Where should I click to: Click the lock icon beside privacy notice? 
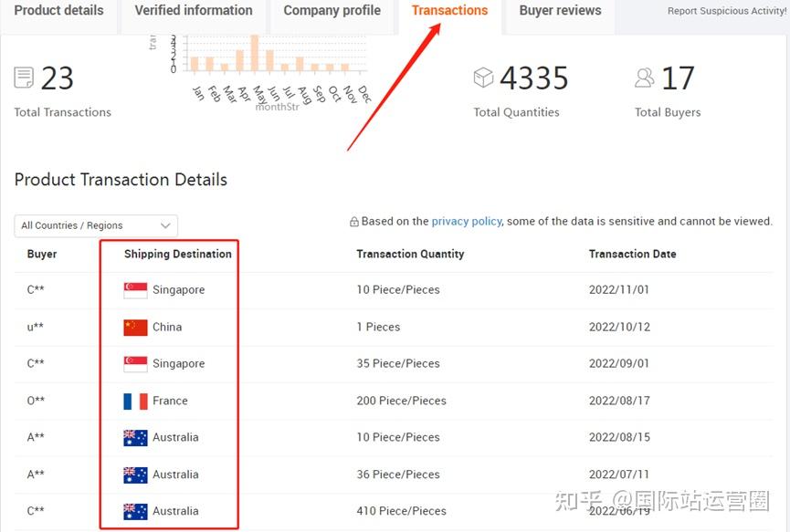354,222
